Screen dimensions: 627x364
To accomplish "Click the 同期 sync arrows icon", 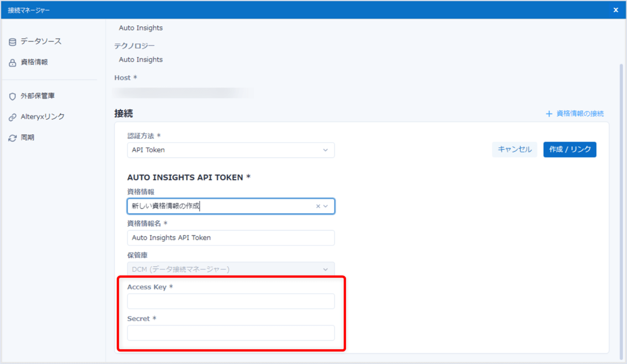I will pos(13,138).
